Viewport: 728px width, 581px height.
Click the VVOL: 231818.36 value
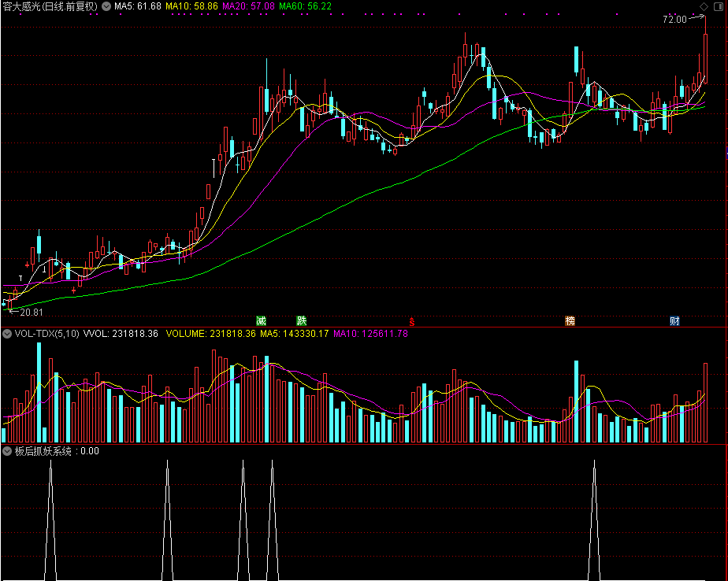tap(121, 334)
